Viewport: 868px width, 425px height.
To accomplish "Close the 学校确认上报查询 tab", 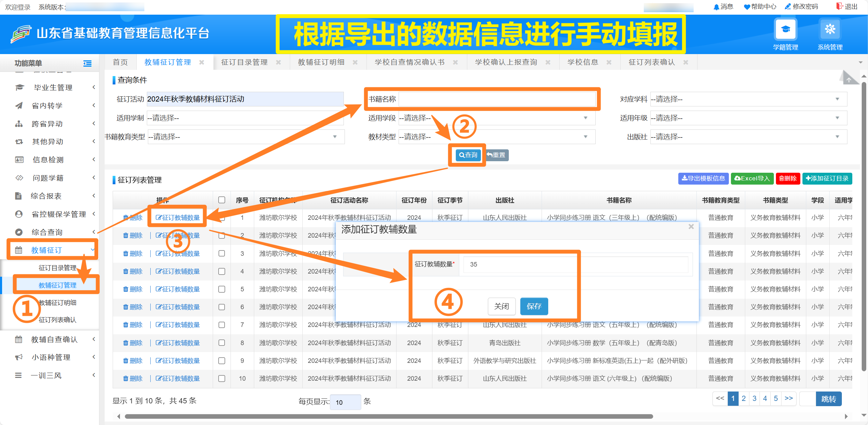I will (x=548, y=62).
